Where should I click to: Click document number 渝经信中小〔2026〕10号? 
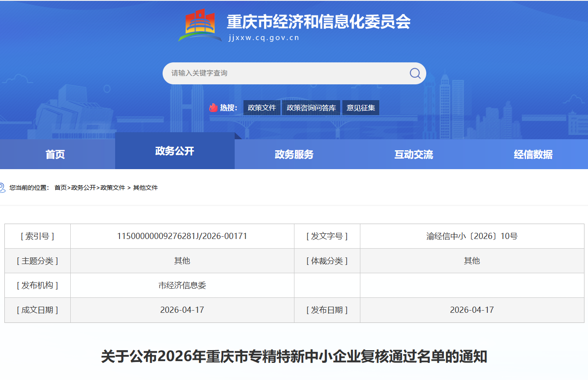pyautogui.click(x=472, y=236)
